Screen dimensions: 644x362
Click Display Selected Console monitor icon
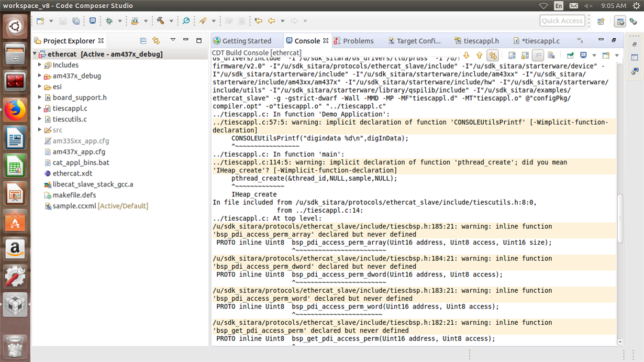[x=583, y=55]
